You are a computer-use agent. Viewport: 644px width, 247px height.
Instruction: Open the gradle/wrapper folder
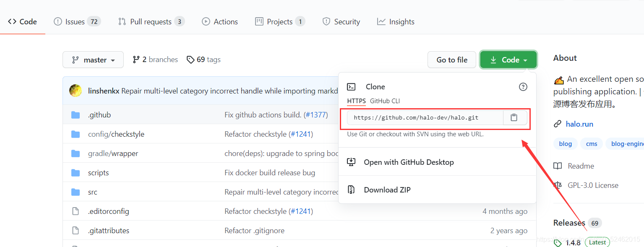point(113,153)
